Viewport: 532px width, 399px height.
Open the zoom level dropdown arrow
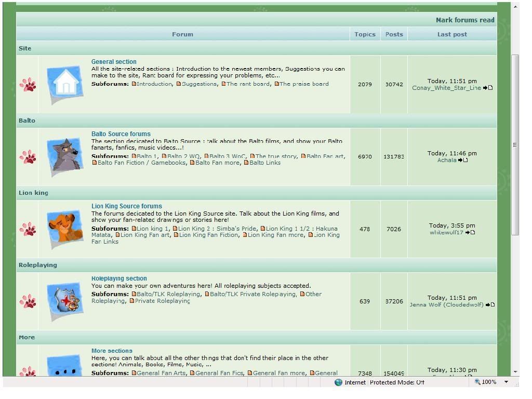pos(506,382)
